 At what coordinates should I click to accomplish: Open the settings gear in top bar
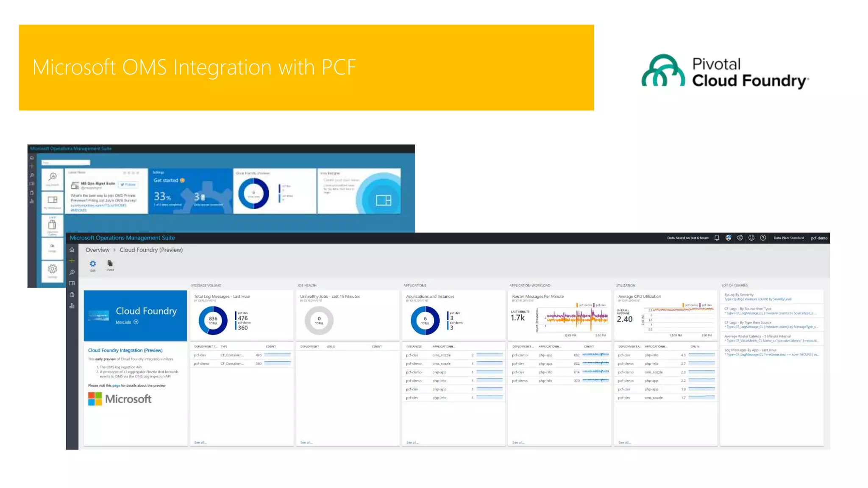pos(740,238)
